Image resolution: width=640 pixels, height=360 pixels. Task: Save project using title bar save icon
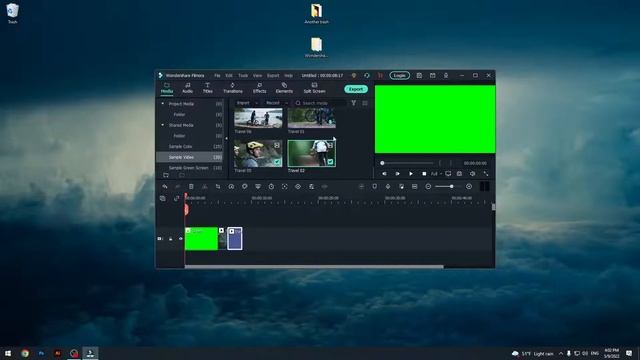click(419, 76)
